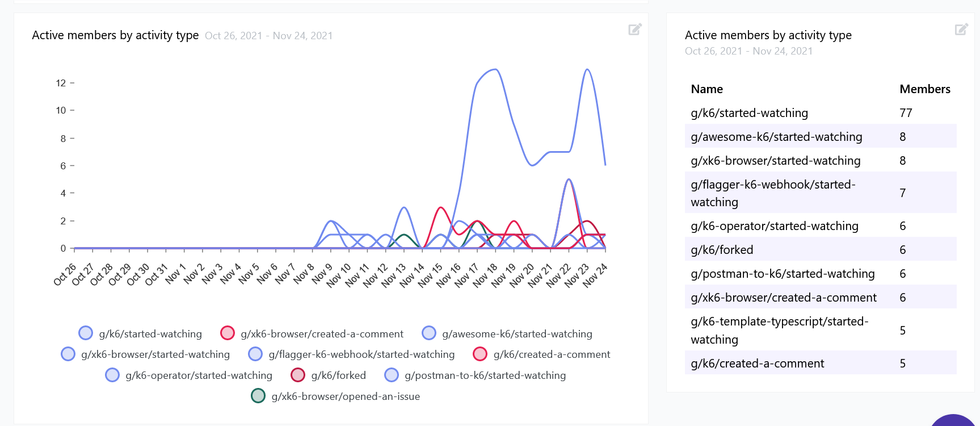Click the Name column header

click(706, 89)
